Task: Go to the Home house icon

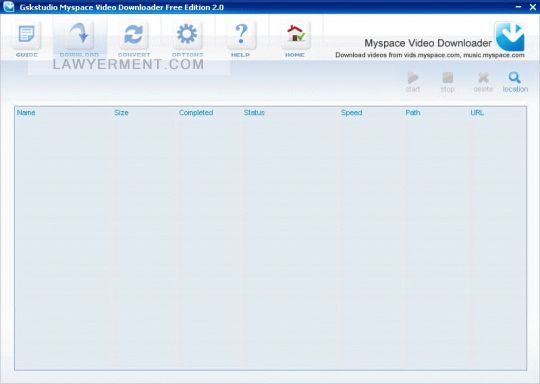Action: click(295, 36)
